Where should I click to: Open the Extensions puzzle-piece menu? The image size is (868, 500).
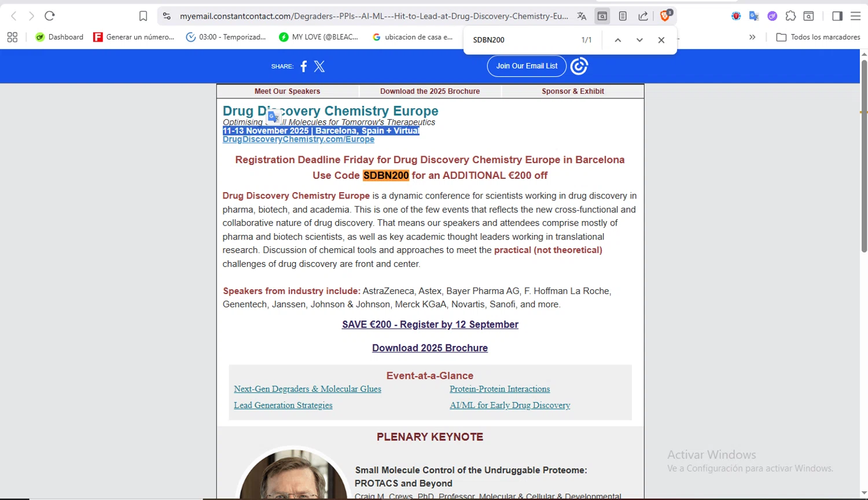pos(790,16)
